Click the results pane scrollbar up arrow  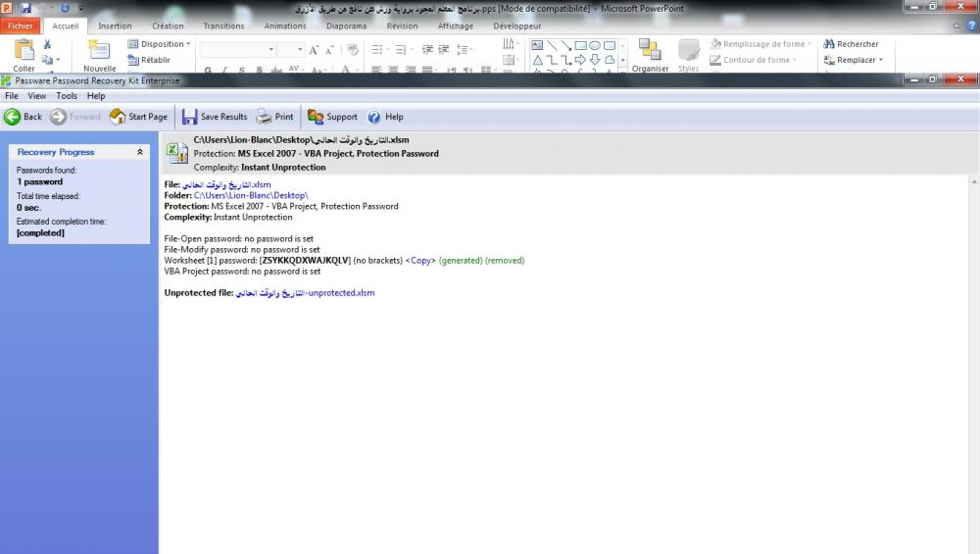coord(974,182)
